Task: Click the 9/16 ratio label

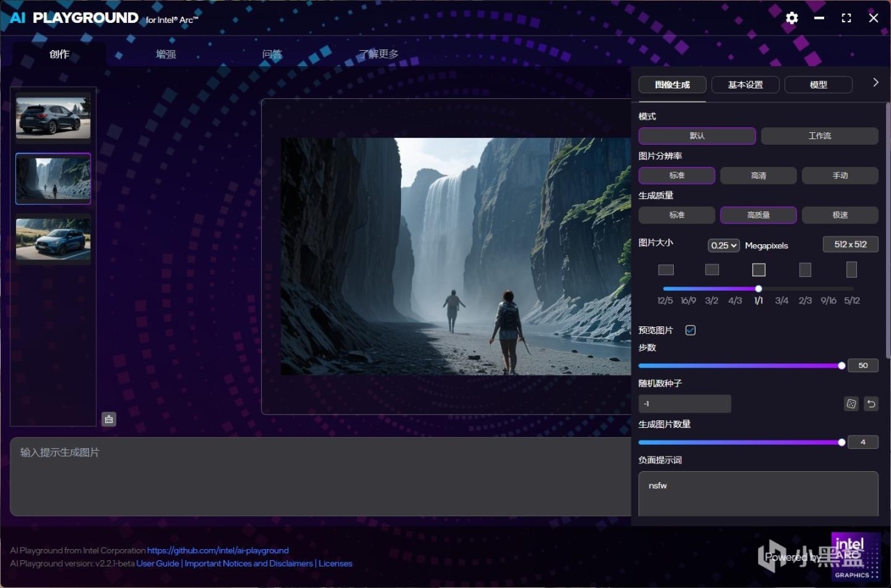Action: (828, 301)
